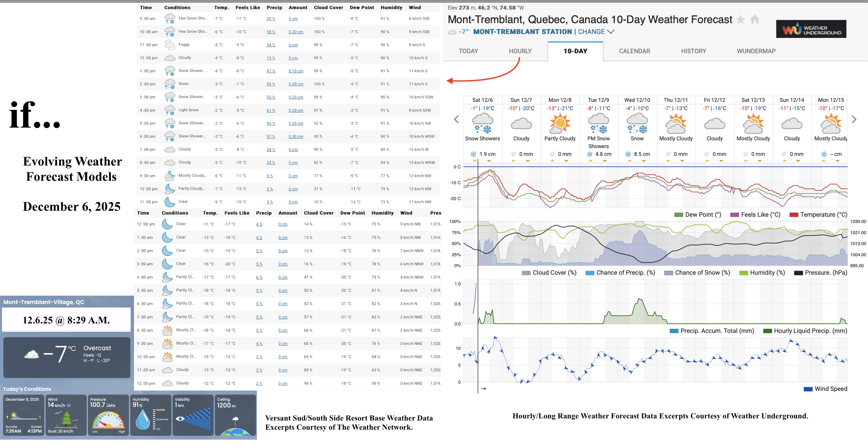Open the CALENDAR tab

[634, 51]
